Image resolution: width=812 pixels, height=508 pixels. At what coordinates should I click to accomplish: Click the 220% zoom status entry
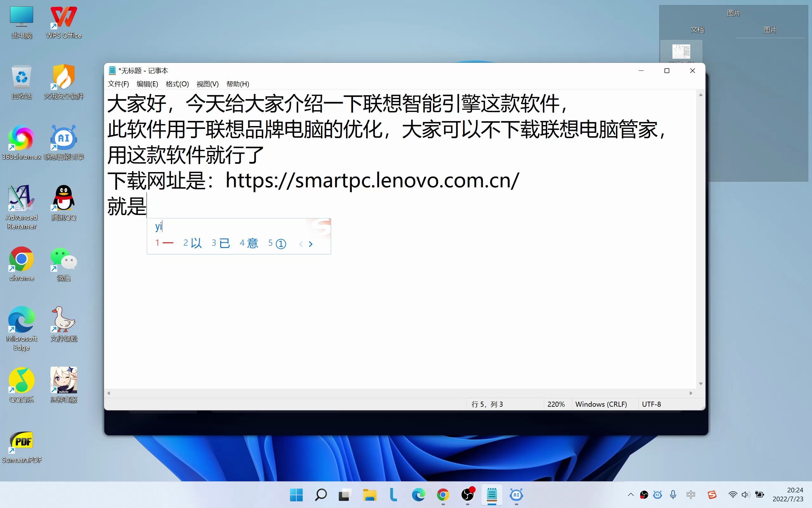click(x=556, y=404)
